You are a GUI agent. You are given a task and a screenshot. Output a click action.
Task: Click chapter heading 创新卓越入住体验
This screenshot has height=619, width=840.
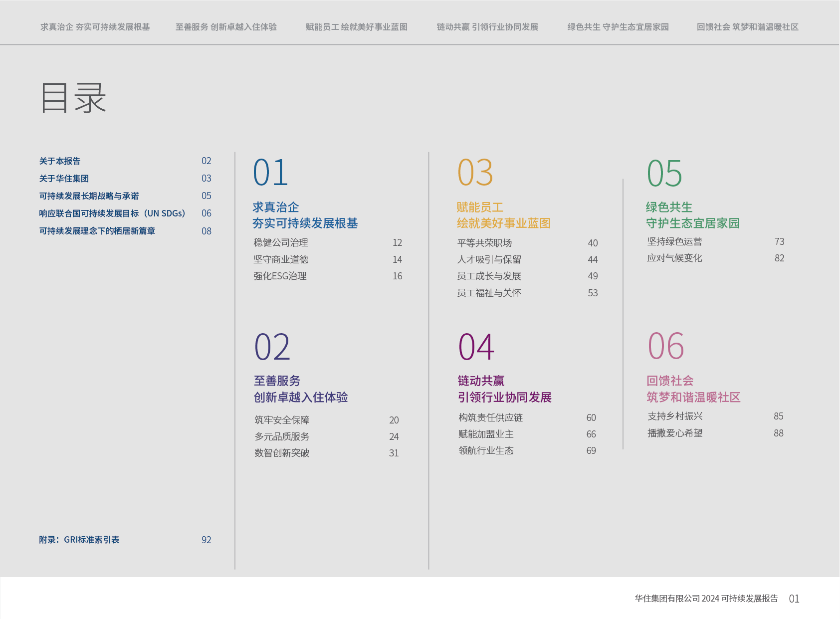click(x=301, y=398)
